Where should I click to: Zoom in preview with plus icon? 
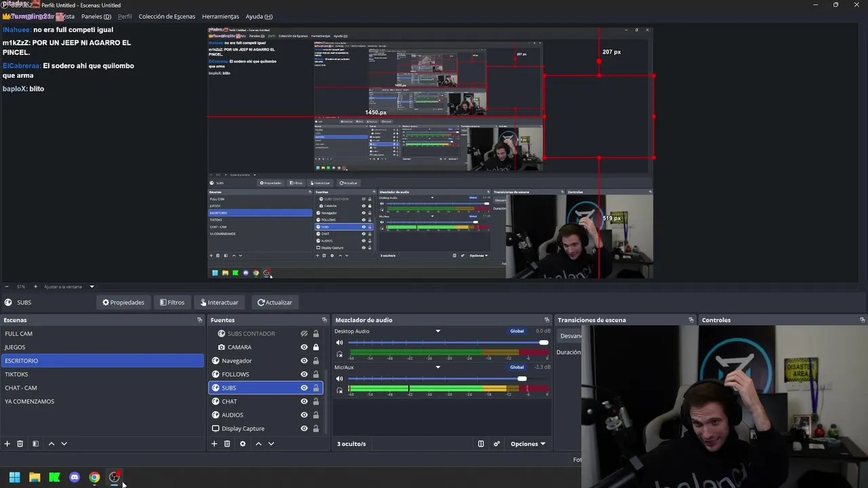pos(35,287)
